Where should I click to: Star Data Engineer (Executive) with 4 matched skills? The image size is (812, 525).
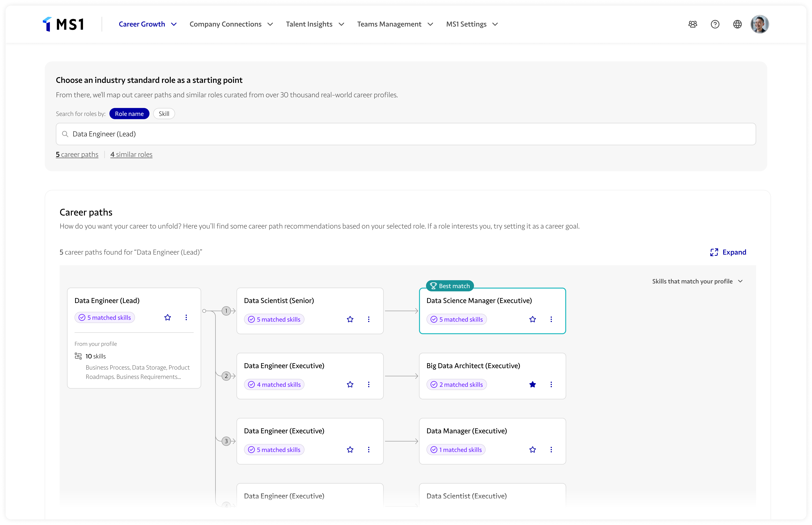(x=350, y=385)
